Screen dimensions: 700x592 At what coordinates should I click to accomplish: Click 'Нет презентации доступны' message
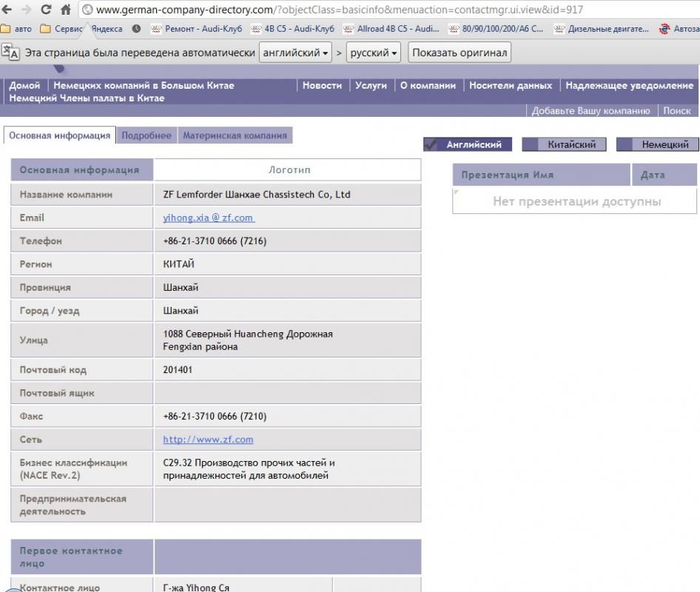click(576, 201)
